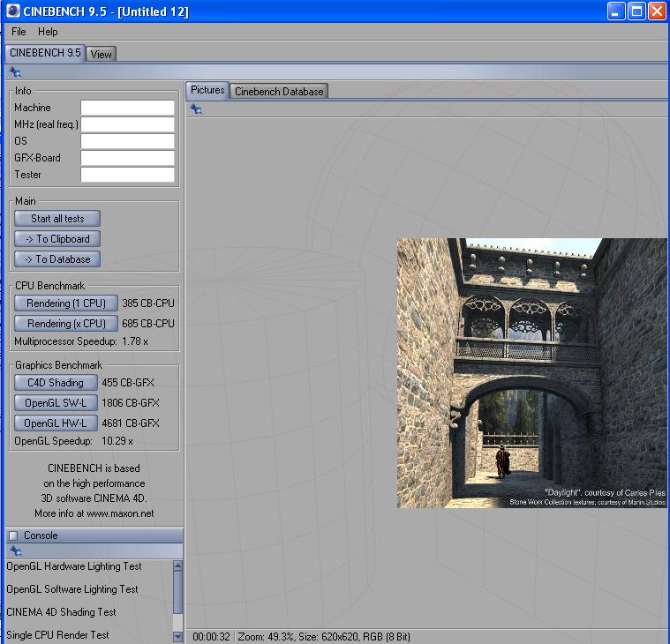Click 'OpenGL Hardware Lighting Test' console line
Image resolution: width=670 pixels, height=644 pixels.
(74, 566)
